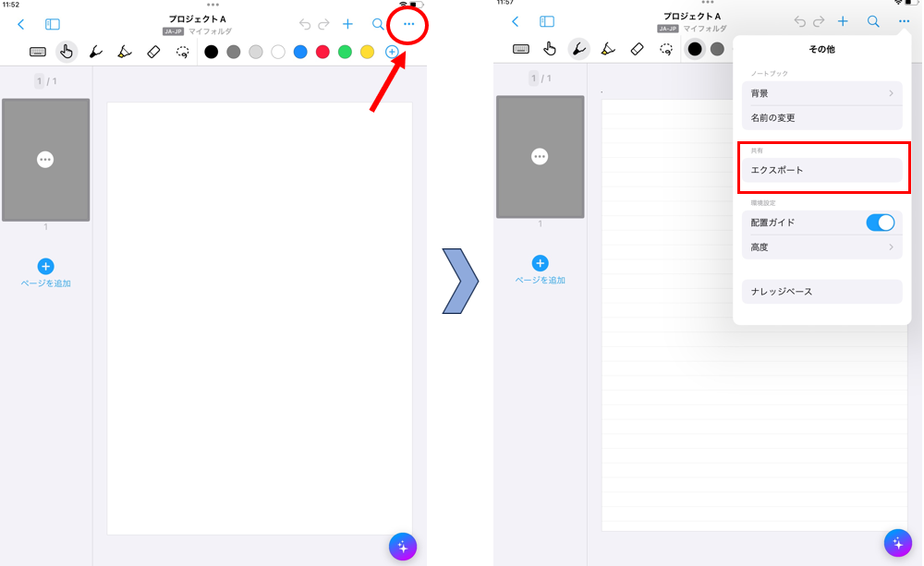Toggle the sidebar panel icon

point(52,24)
